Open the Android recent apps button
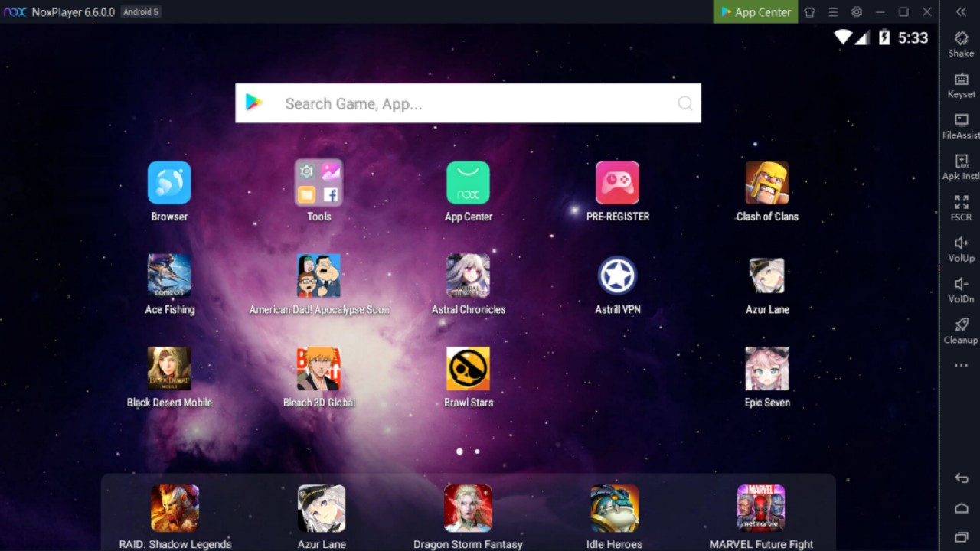 coord(962,537)
